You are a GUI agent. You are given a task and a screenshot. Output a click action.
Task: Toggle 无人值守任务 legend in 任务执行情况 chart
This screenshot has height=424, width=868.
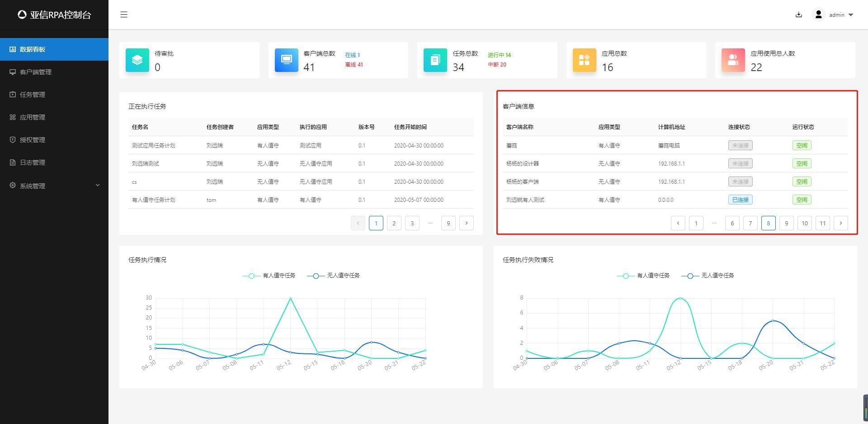333,276
